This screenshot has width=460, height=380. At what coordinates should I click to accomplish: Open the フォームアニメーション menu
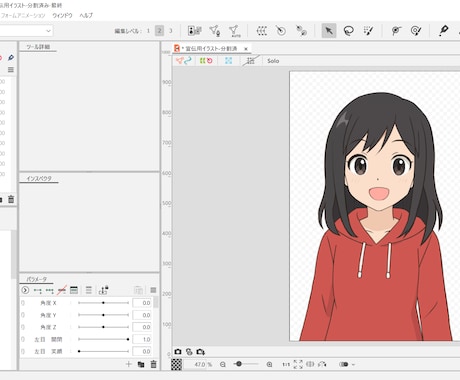pos(22,15)
